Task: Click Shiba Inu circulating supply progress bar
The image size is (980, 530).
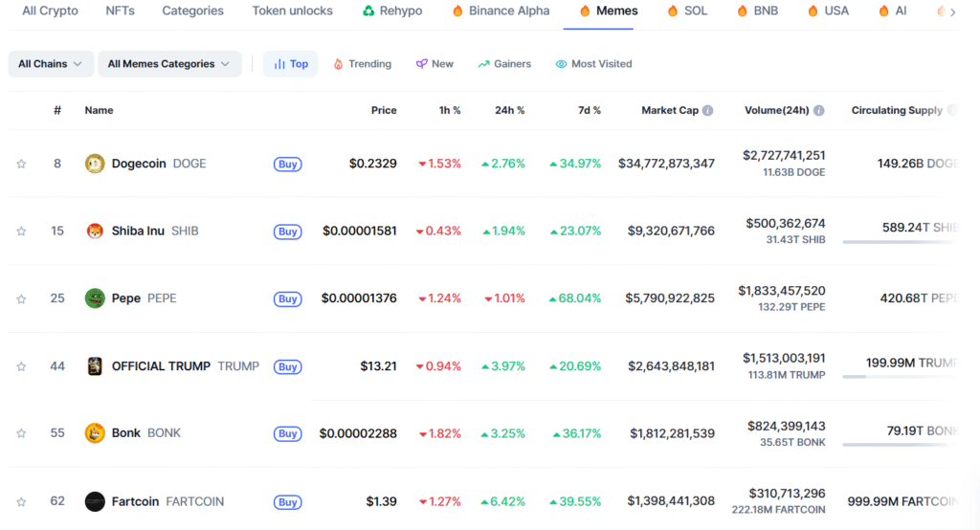Action: (x=900, y=242)
